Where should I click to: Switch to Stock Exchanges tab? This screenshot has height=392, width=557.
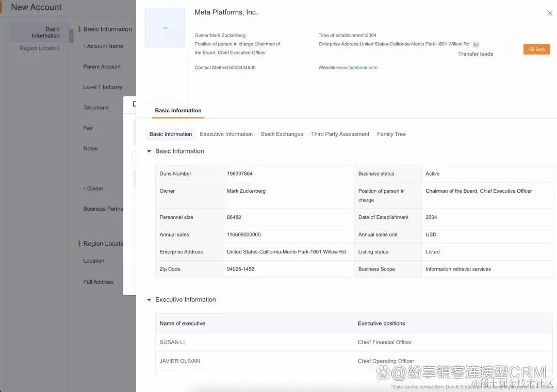coord(282,134)
